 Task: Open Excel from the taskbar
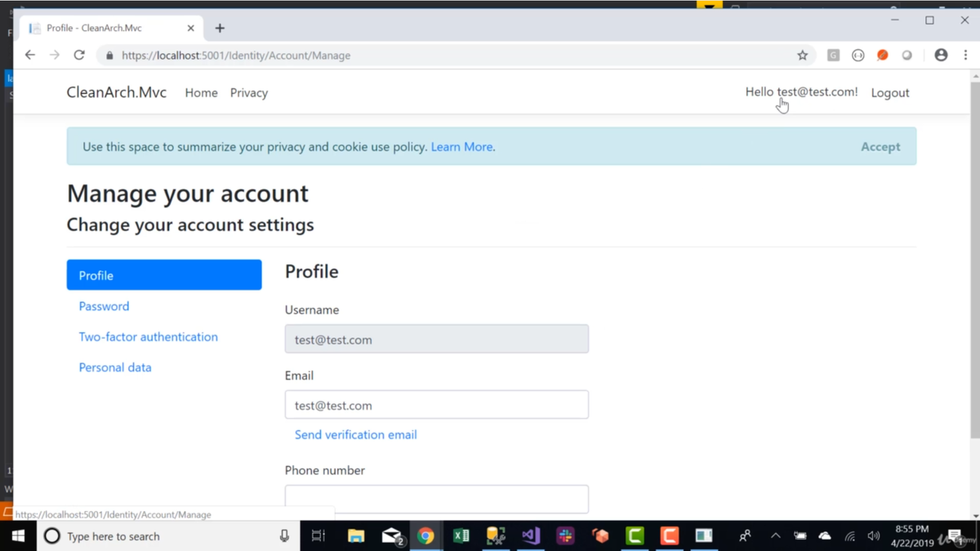461,536
